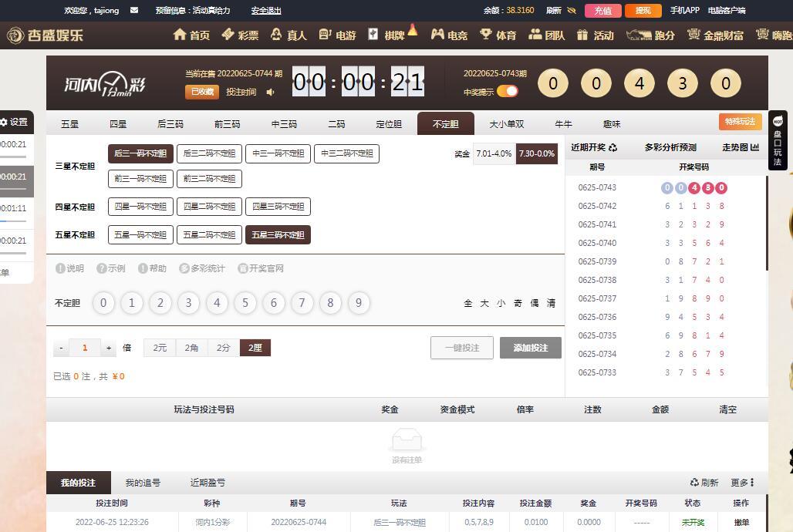Screen dimensions: 793x532
Task: Select the 2元 unit option
Action: (x=160, y=348)
